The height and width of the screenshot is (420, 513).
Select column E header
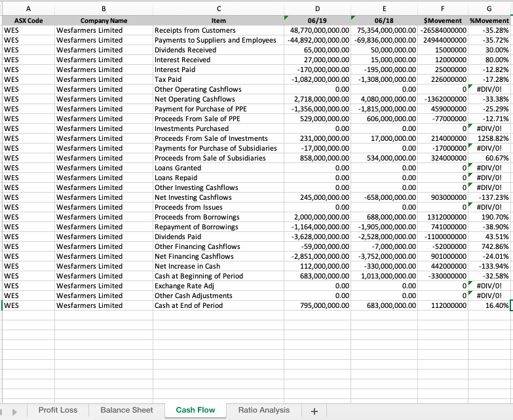click(x=384, y=9)
